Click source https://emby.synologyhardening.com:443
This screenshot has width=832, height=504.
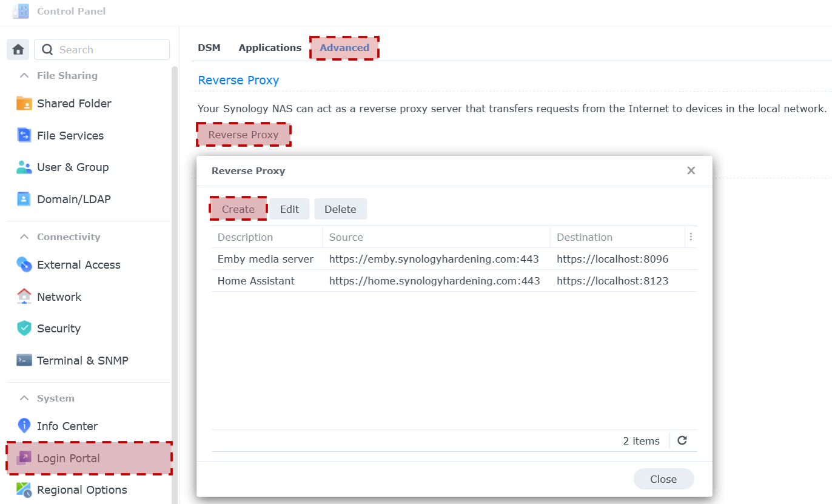(x=434, y=259)
